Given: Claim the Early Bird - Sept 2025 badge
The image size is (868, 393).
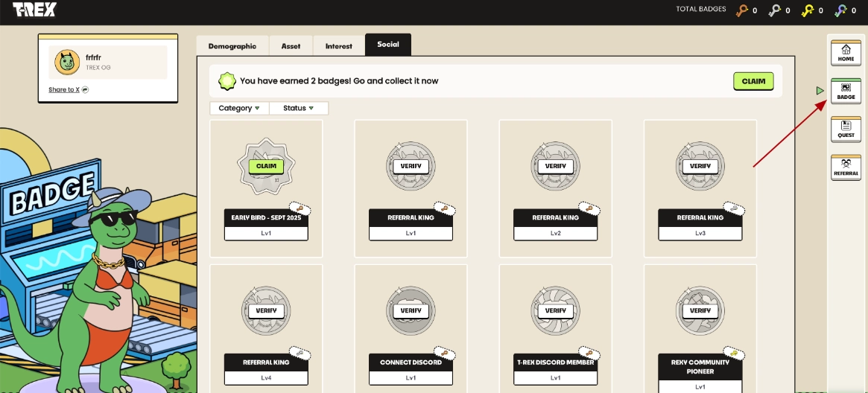Looking at the screenshot, I should [x=266, y=166].
